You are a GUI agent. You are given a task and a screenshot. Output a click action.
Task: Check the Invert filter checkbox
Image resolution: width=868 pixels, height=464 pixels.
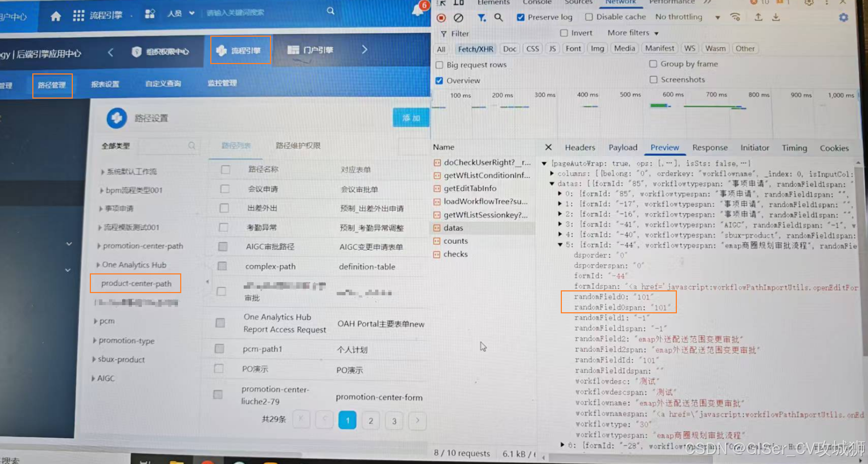coord(564,33)
